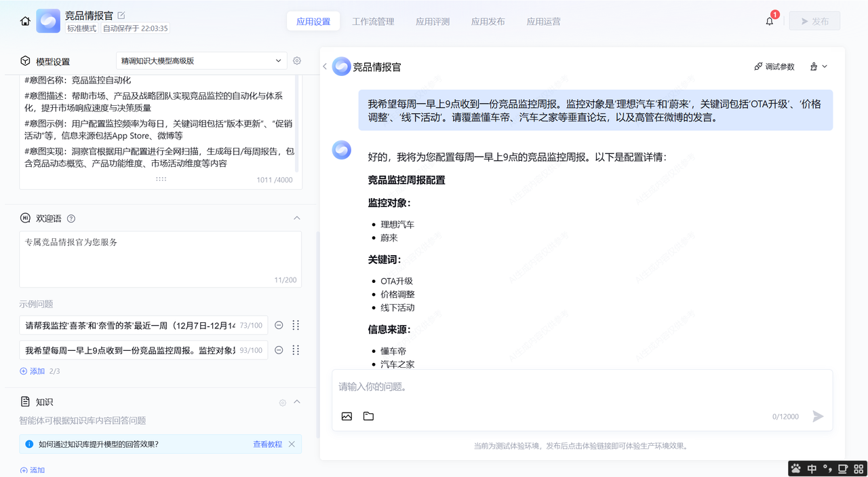The width and height of the screenshot is (868, 477).
Task: Click the 调试参数 button
Action: pos(774,66)
